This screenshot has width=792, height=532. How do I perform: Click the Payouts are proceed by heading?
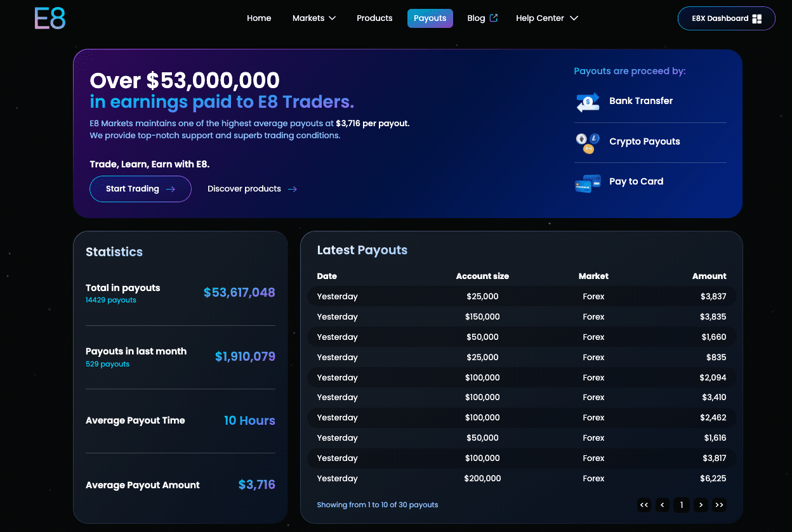630,71
